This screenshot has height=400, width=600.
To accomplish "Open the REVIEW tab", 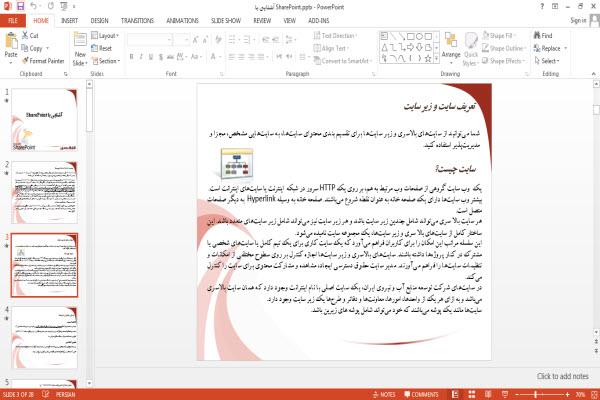I will [x=262, y=21].
